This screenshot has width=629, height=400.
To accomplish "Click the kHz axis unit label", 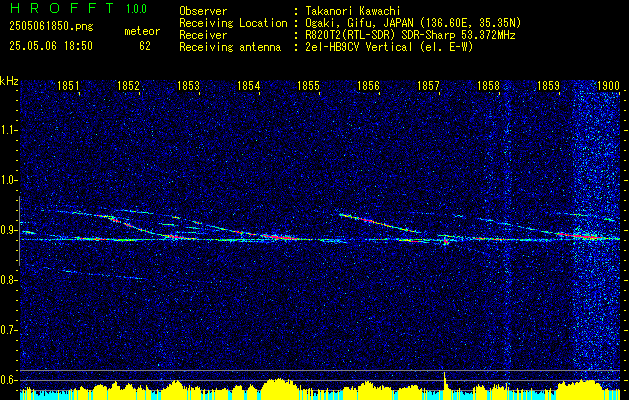I will [x=9, y=81].
